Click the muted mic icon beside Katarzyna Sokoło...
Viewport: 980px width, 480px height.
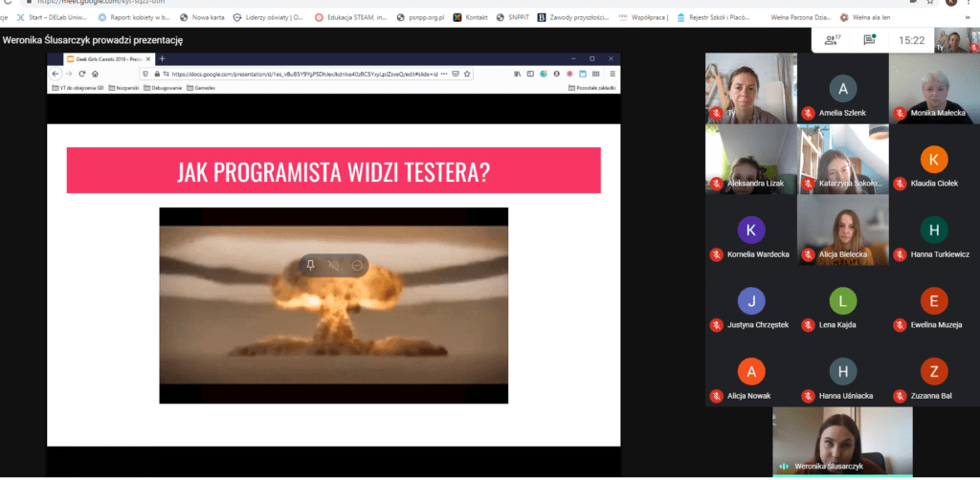click(x=808, y=184)
